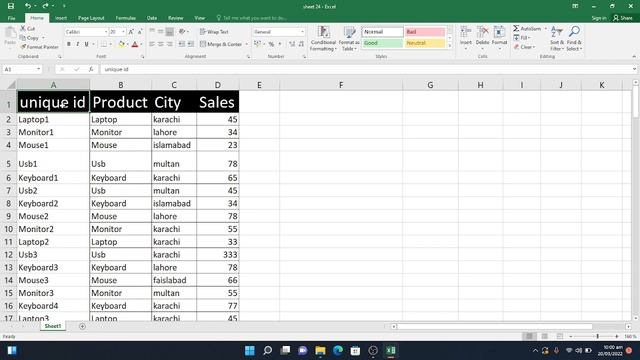Toggle Bold formatting
Image resolution: width=640 pixels, height=360 pixels.
(69, 44)
